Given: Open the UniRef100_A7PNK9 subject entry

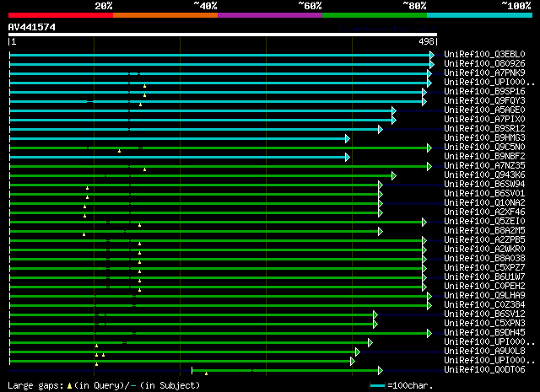Looking at the screenshot, I should point(484,72).
